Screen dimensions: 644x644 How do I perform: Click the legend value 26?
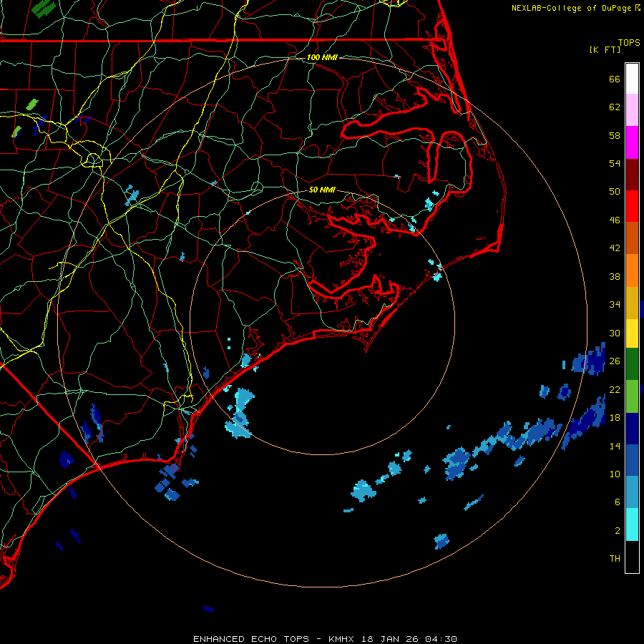tap(615, 361)
